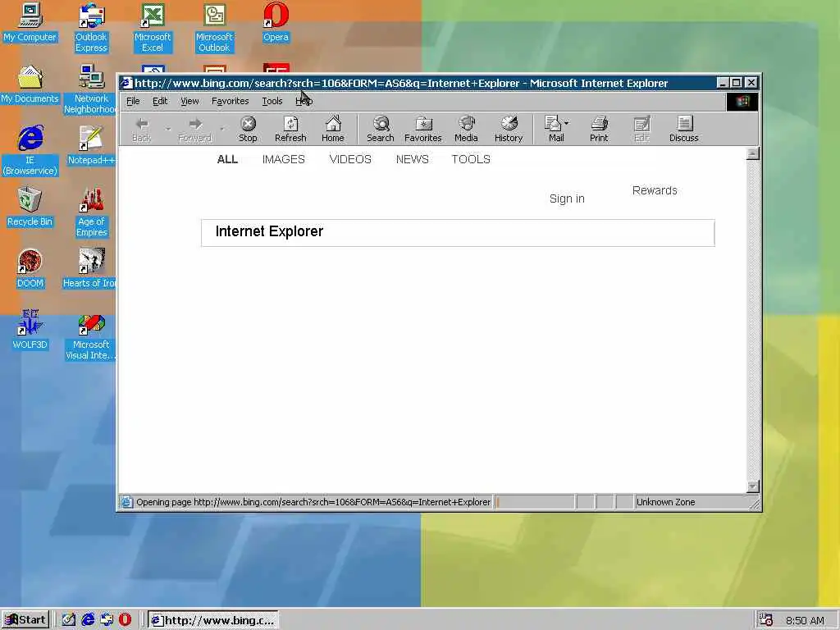Open the Tools menu

(272, 101)
